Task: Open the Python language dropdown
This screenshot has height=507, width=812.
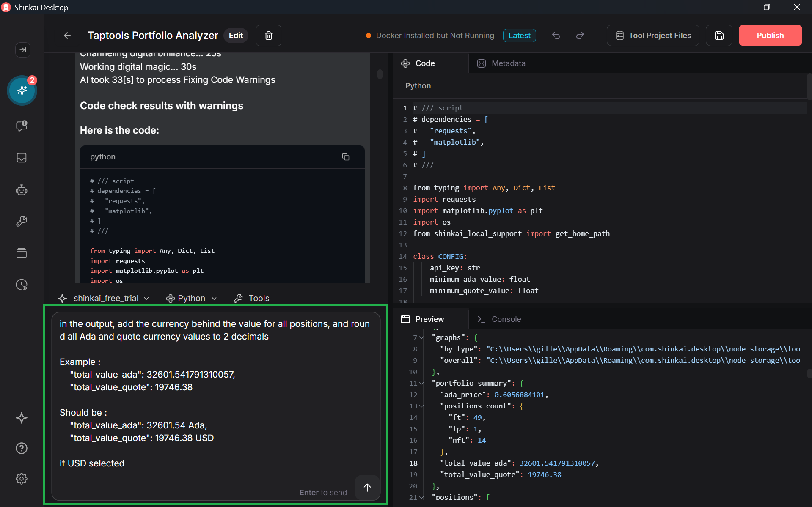Action: pos(192,298)
